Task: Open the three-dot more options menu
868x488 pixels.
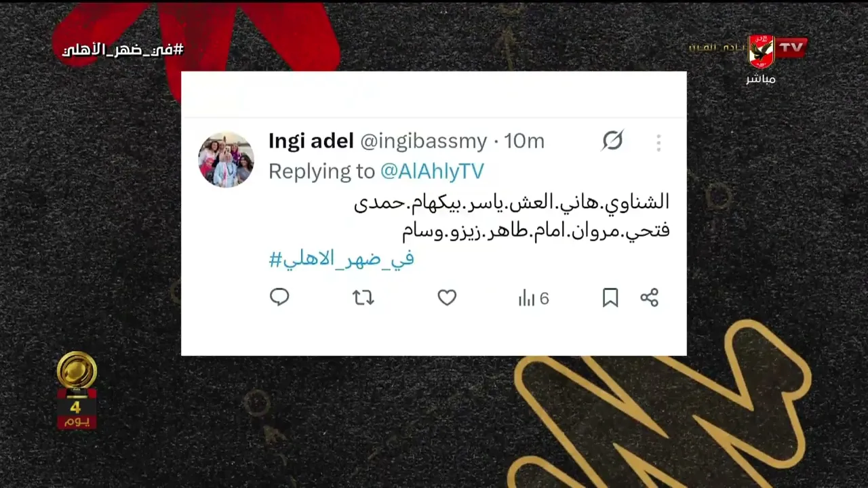Action: (658, 142)
